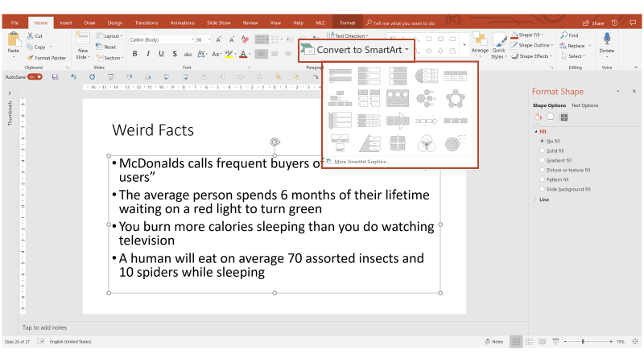The width and height of the screenshot is (644, 362).
Task: Switch to Slide Sorter view
Action: [x=530, y=341]
